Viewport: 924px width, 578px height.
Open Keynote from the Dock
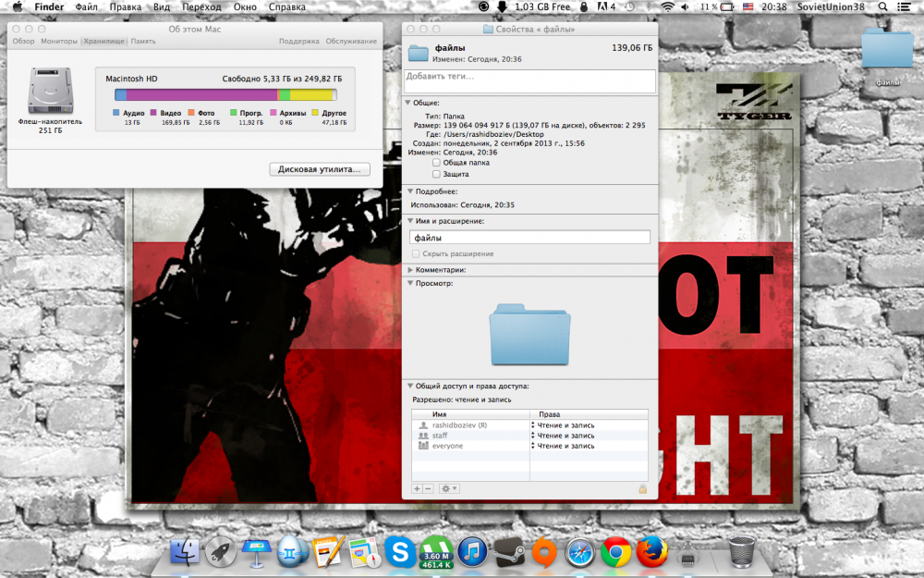(x=256, y=552)
